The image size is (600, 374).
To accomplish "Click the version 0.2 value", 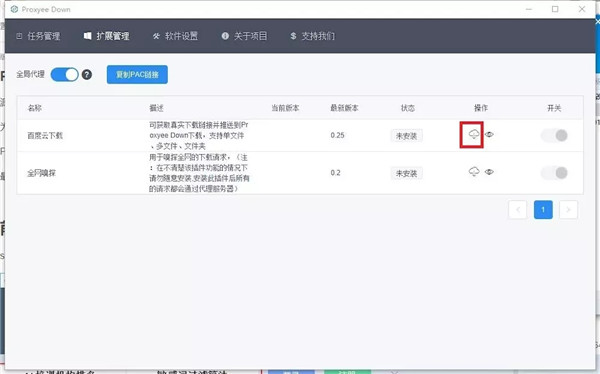I will [336, 173].
